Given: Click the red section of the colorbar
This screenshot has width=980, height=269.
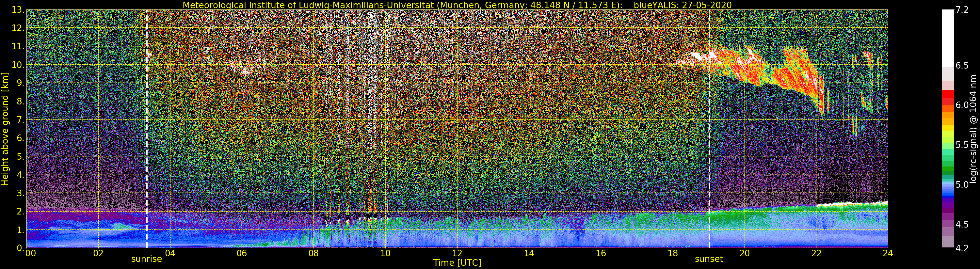Looking at the screenshot, I should pos(948,97).
